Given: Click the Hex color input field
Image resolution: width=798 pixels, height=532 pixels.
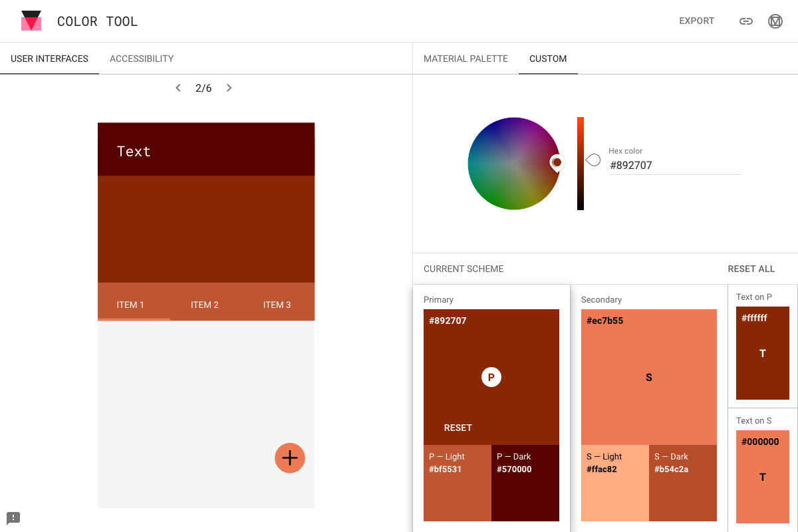Looking at the screenshot, I should click(665, 165).
